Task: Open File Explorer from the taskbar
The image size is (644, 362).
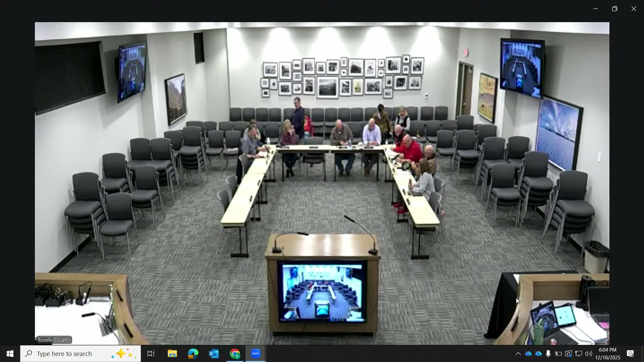Action: pyautogui.click(x=172, y=353)
